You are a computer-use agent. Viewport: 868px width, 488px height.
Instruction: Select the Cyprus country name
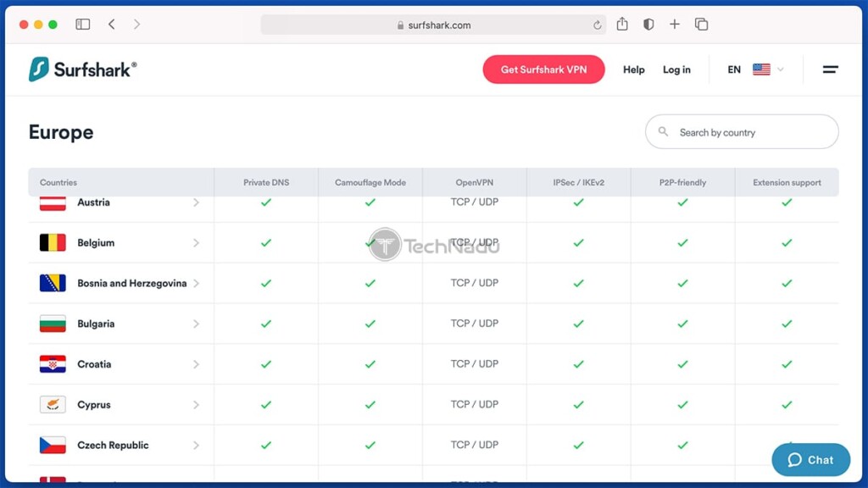tap(93, 405)
